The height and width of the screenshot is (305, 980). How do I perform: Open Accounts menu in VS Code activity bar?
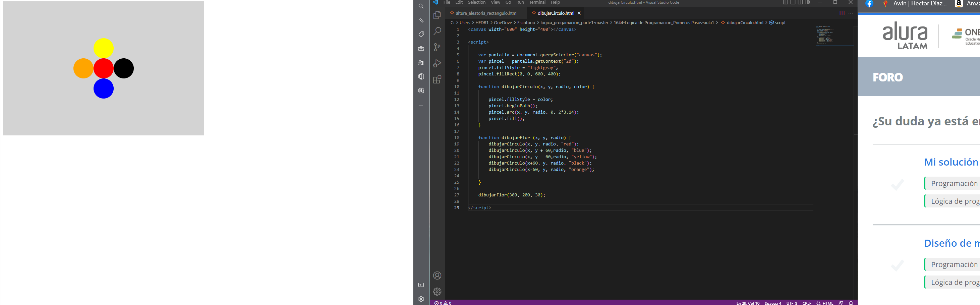click(437, 275)
